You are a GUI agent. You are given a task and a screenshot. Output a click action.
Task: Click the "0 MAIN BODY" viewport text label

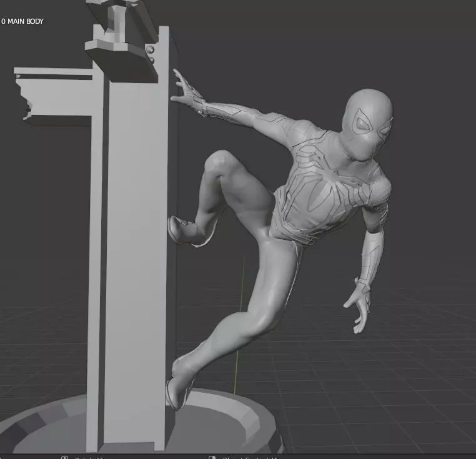tap(22, 21)
